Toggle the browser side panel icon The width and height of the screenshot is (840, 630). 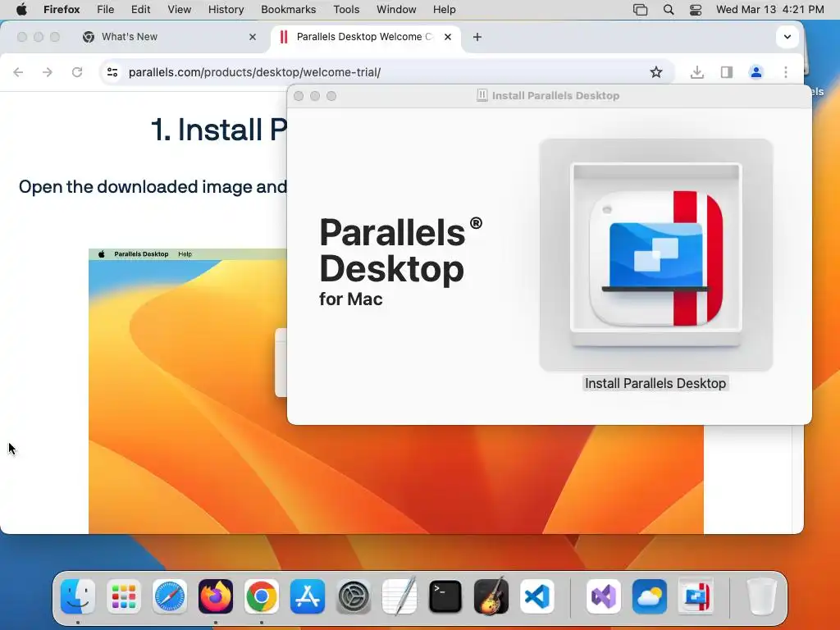coord(727,72)
